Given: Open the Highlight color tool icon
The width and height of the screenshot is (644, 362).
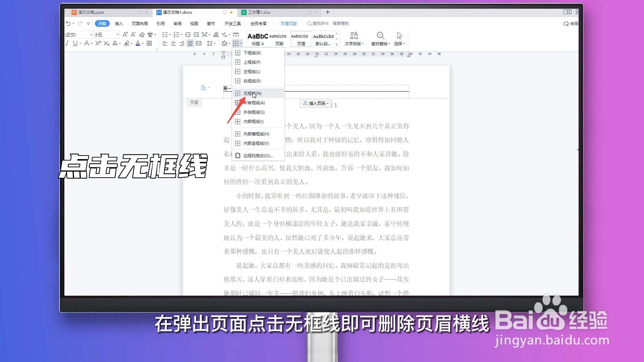Looking at the screenshot, I should (x=127, y=44).
